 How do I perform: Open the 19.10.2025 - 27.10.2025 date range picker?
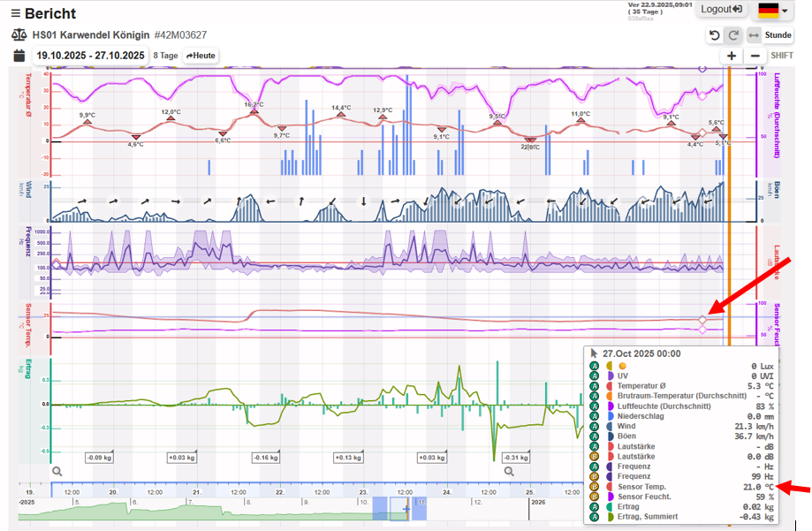pos(90,56)
